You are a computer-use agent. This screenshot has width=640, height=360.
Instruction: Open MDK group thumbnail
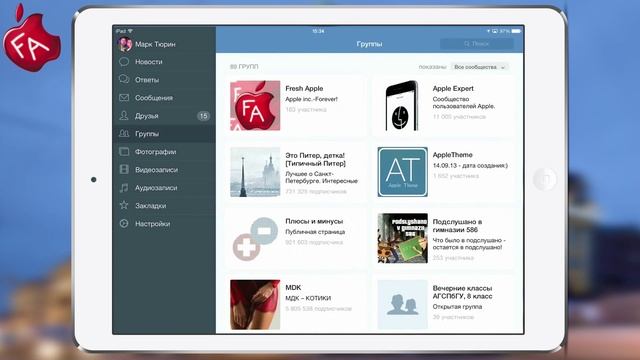[255, 304]
